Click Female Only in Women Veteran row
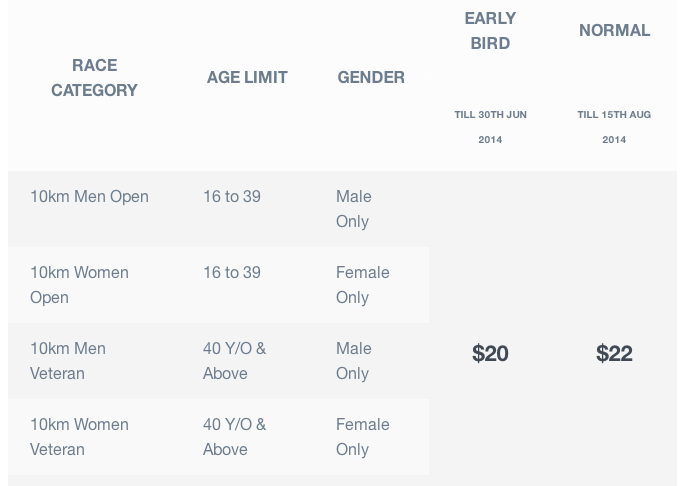The height and width of the screenshot is (486, 683). pos(362,437)
